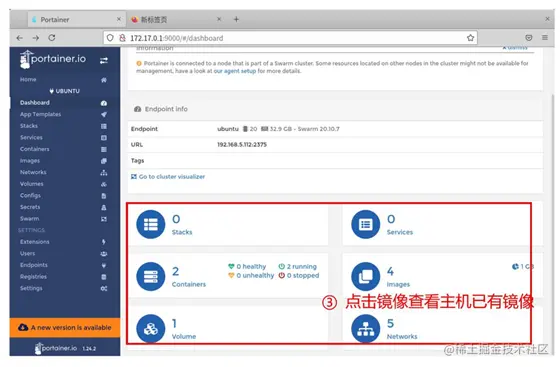The image size is (560, 367).
Task: Open the Swarm sidebar entry
Action: pyautogui.click(x=30, y=218)
